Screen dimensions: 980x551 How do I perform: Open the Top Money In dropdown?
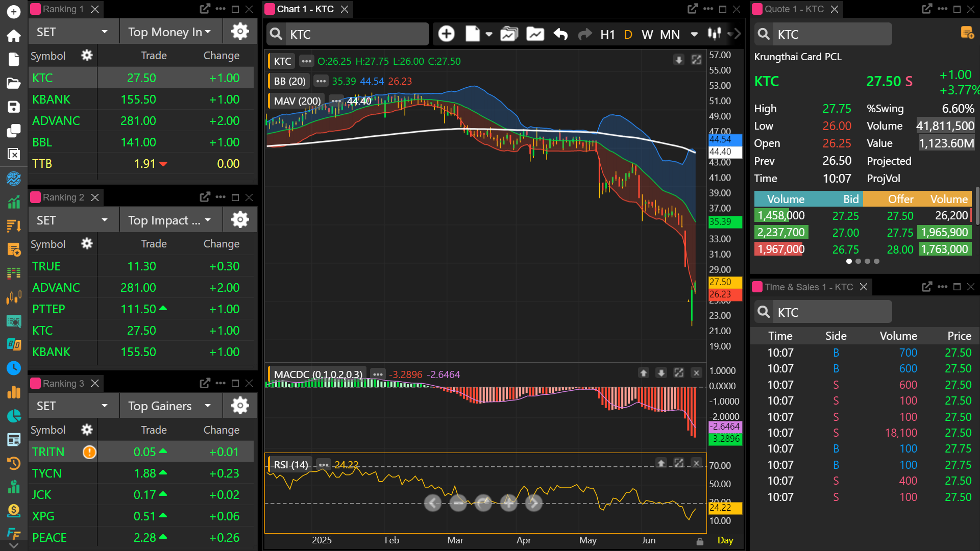pyautogui.click(x=171, y=32)
